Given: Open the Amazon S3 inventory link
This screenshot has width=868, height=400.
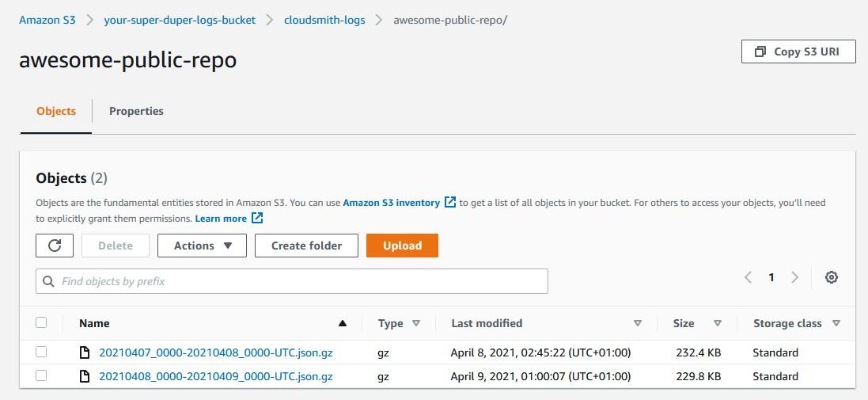Looking at the screenshot, I should click(392, 203).
